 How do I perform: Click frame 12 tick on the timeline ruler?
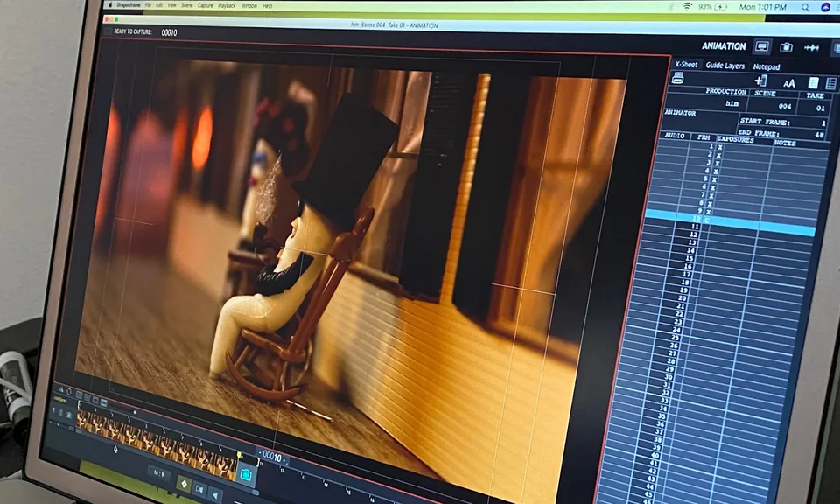pos(283,470)
